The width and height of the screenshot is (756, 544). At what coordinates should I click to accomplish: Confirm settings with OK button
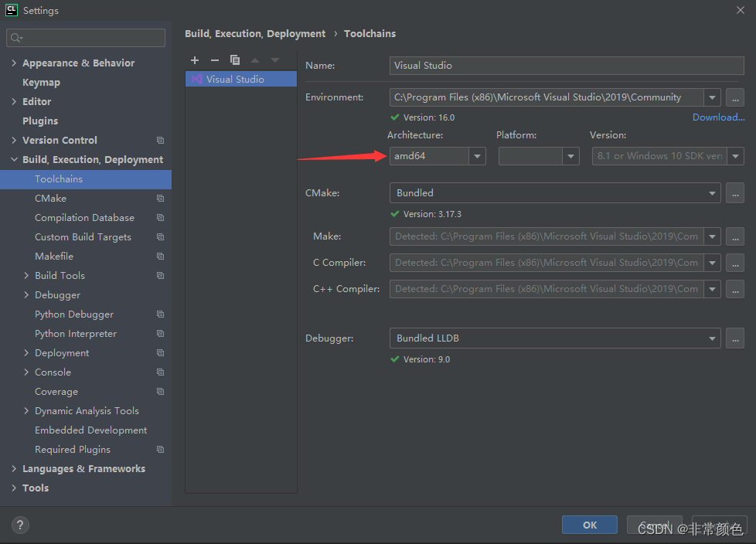tap(590, 525)
